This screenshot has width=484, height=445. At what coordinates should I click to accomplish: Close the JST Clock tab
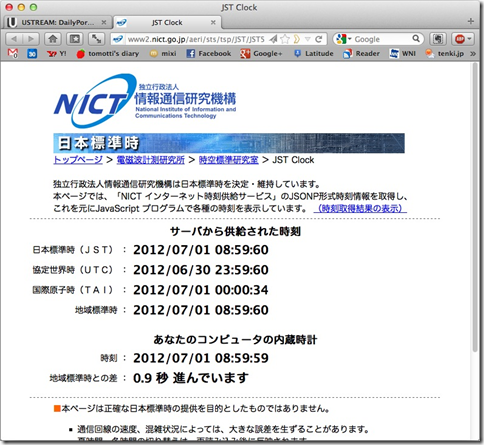pos(213,23)
